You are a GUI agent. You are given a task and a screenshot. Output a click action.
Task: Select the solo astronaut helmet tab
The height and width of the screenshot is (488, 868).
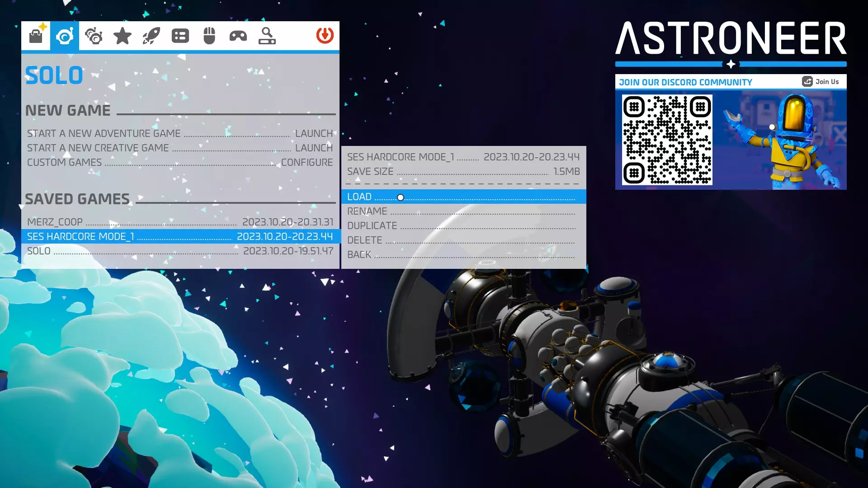click(x=65, y=36)
